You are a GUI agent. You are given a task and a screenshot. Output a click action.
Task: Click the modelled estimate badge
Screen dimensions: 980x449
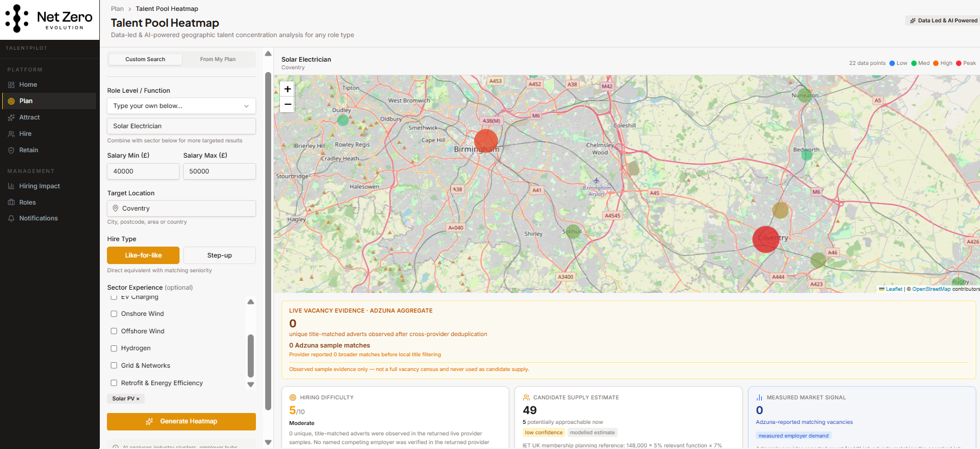592,433
